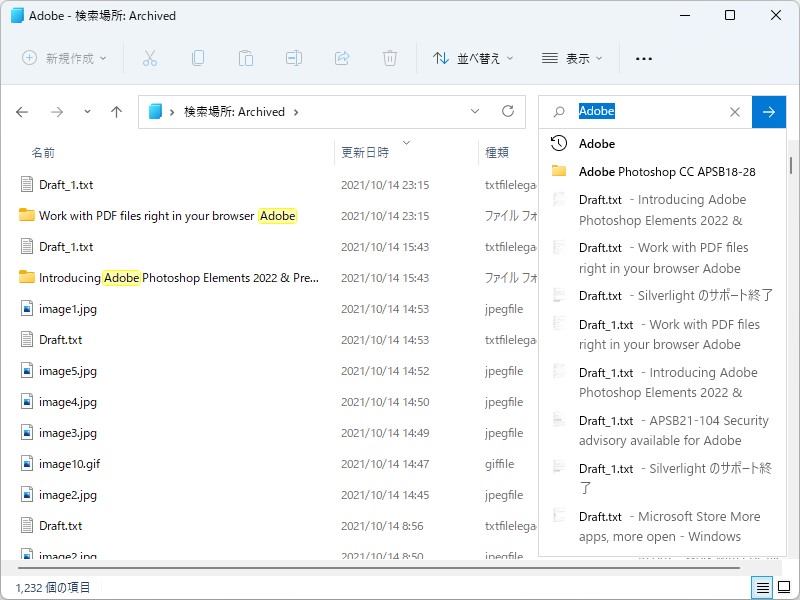Sort by the 種類 column header
Viewport: 800px width, 600px height.
(496, 153)
